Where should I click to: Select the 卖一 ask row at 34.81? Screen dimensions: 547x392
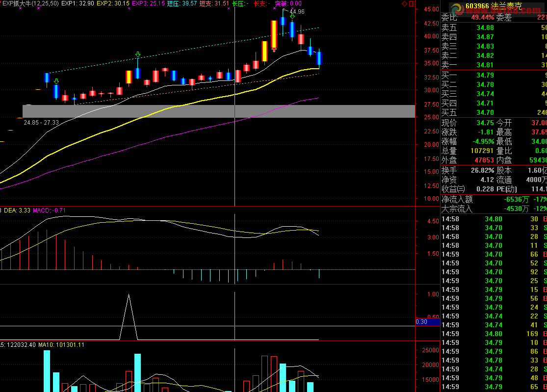494,65
